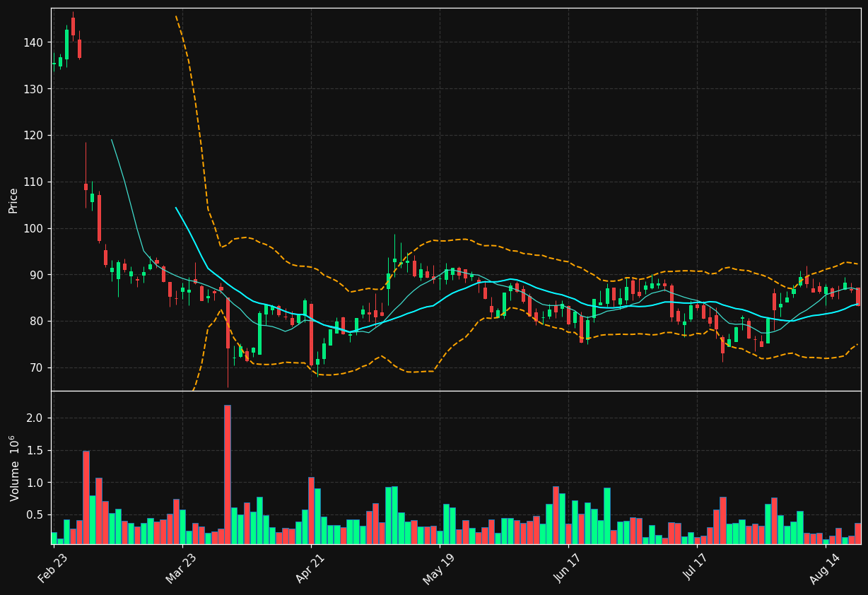Click the 0.5 volume tick label
Viewport: 868px width, 595px height.
[x=35, y=515]
